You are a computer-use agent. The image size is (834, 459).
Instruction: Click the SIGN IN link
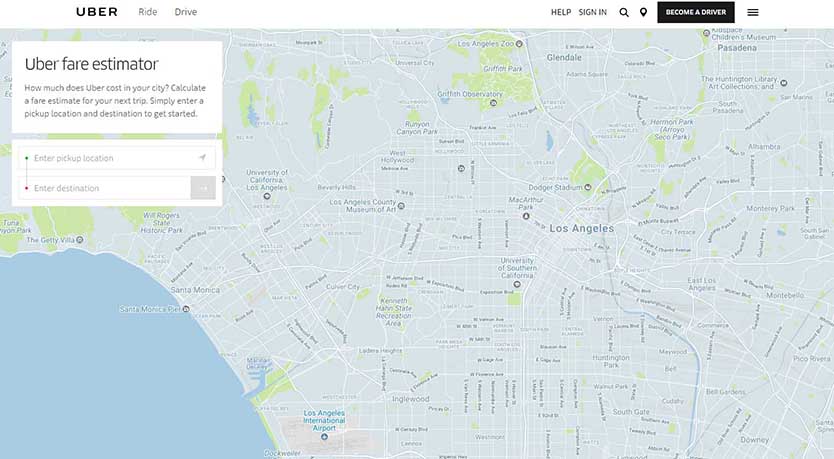(x=592, y=12)
